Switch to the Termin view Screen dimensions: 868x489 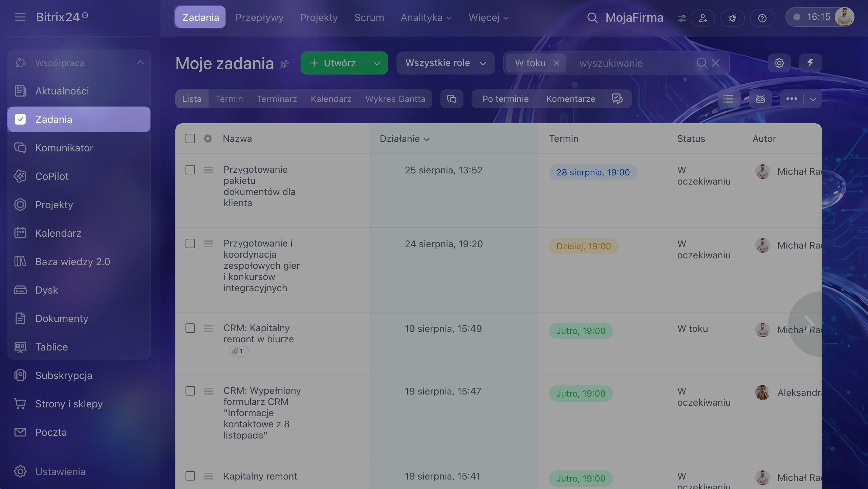click(x=229, y=99)
